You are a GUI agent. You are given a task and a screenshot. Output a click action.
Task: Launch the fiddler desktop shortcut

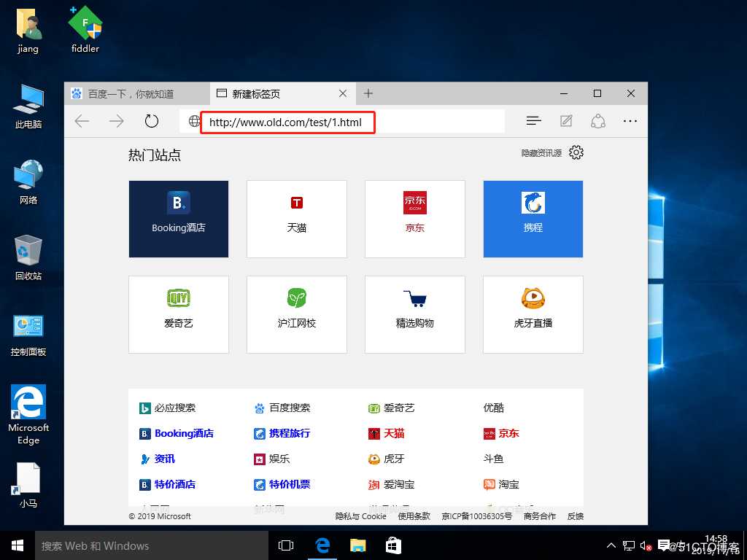pyautogui.click(x=85, y=29)
